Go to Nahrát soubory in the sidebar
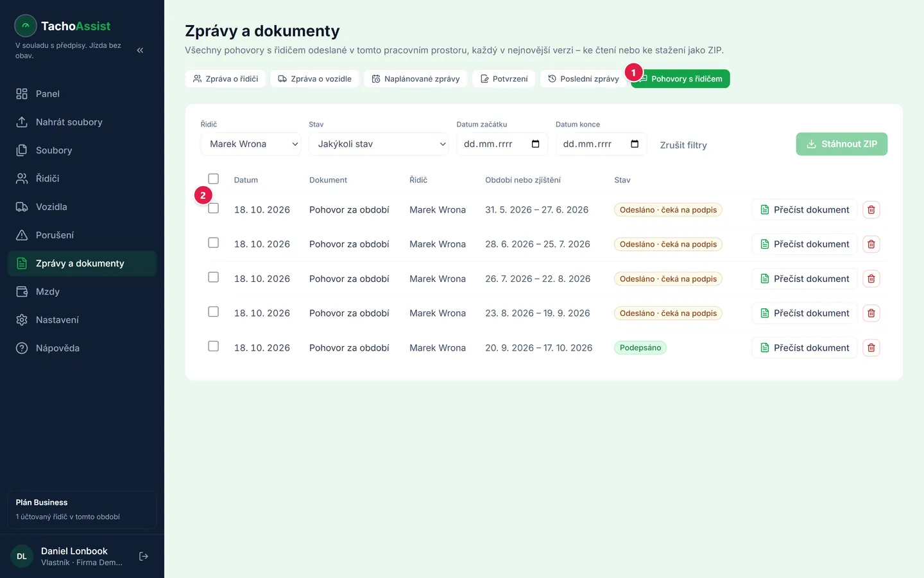This screenshot has height=578, width=924. coord(82,122)
